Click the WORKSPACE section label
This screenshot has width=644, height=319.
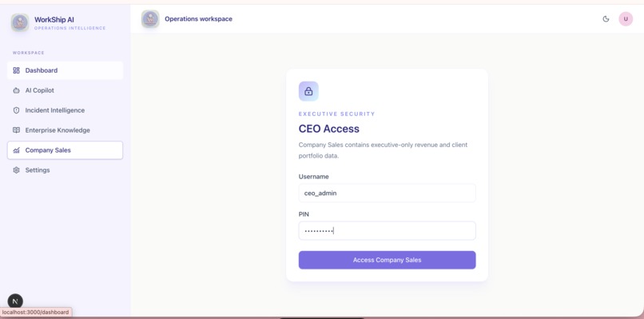click(x=28, y=53)
